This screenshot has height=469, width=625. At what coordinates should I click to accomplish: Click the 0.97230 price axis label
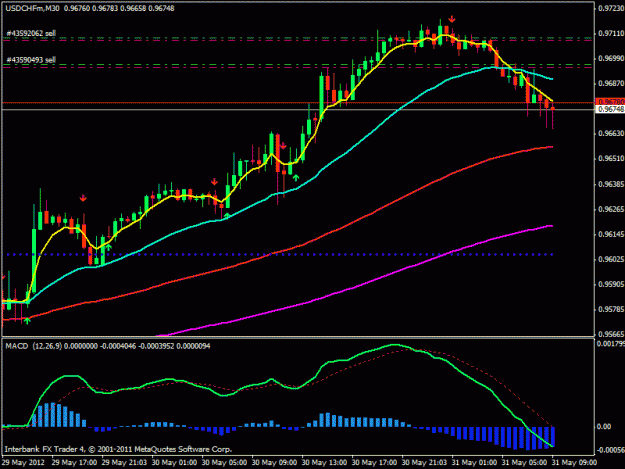coord(611,8)
